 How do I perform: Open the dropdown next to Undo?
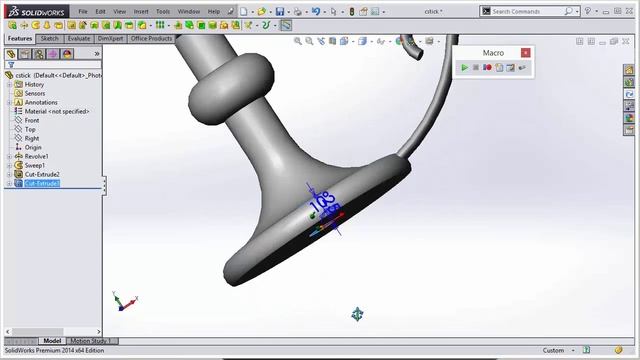point(325,12)
